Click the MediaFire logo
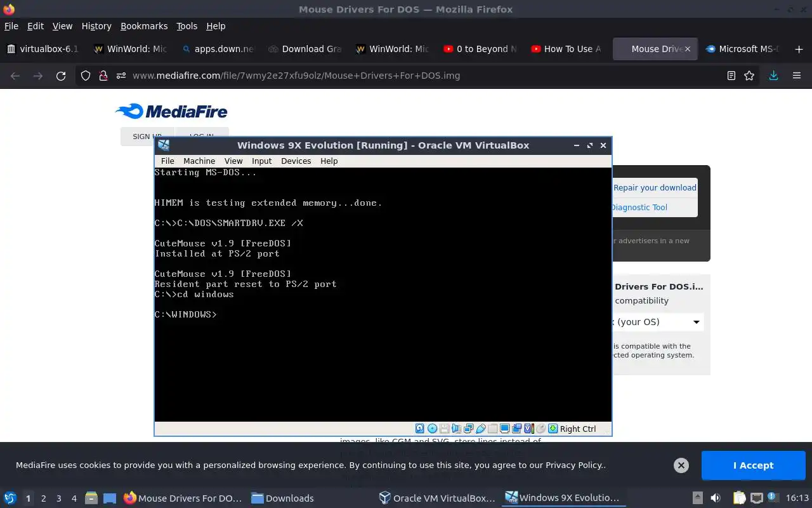The image size is (812, 508). (x=171, y=111)
